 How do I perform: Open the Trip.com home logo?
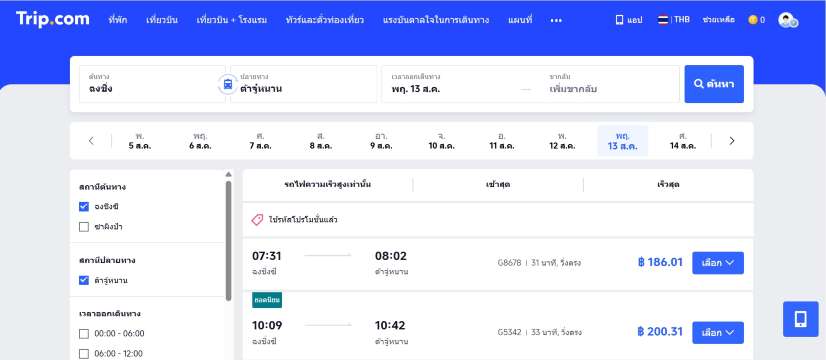(53, 20)
